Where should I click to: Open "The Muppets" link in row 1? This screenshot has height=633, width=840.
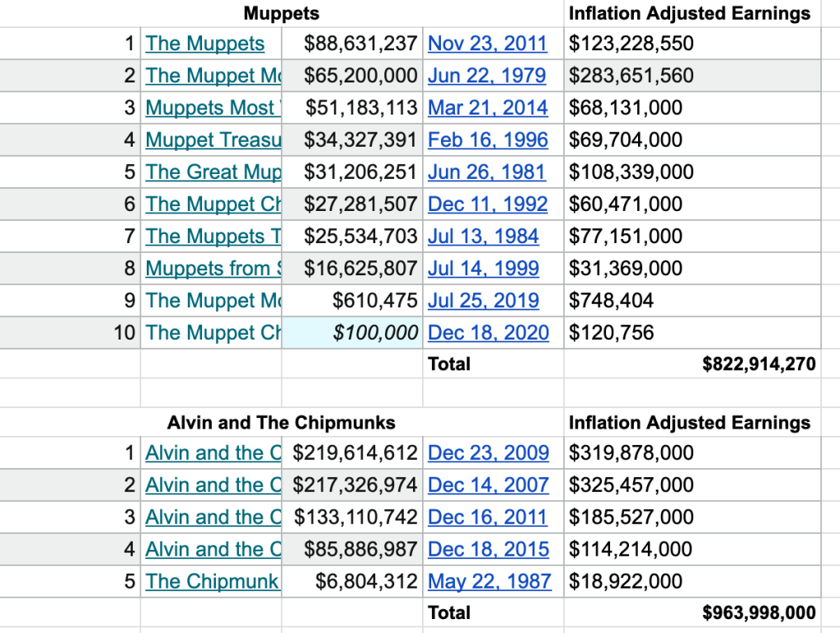205,44
